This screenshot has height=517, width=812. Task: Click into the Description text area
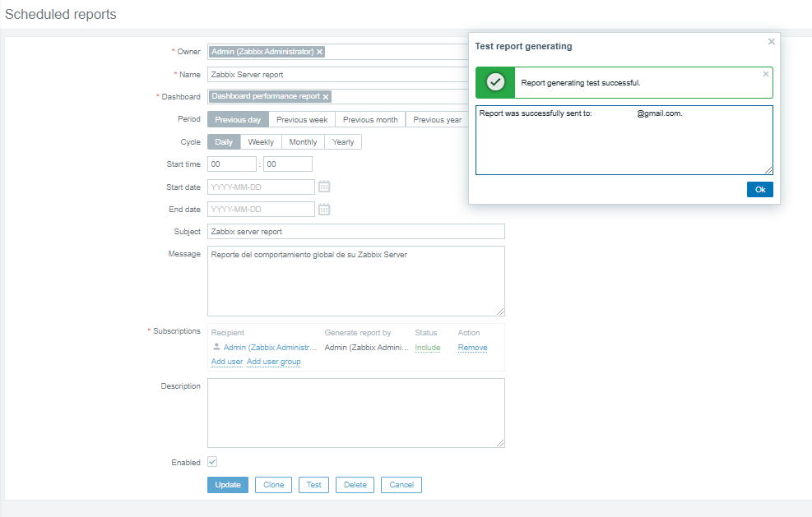click(x=356, y=413)
